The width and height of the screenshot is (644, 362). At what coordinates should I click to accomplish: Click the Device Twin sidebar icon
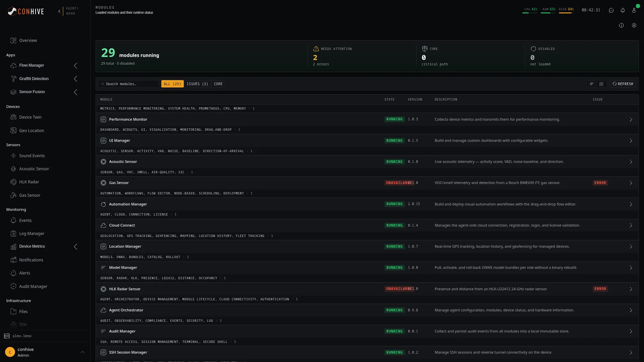(x=13, y=117)
